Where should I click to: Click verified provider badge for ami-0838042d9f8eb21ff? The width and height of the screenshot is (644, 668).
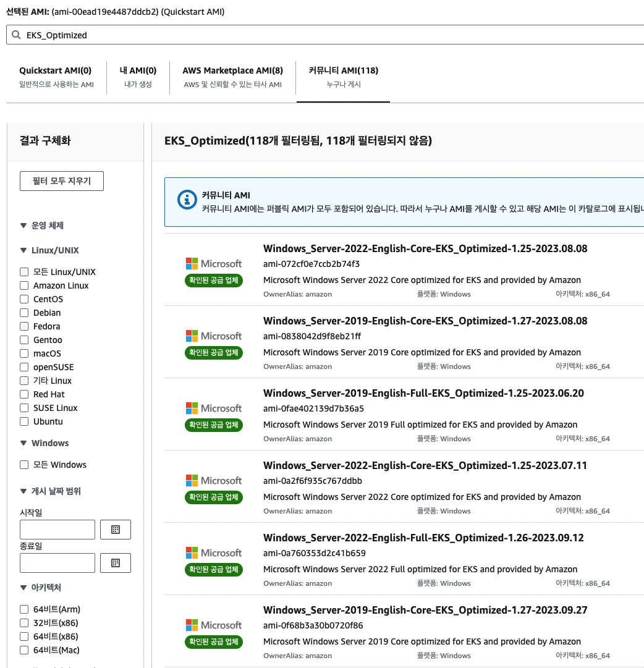(213, 353)
